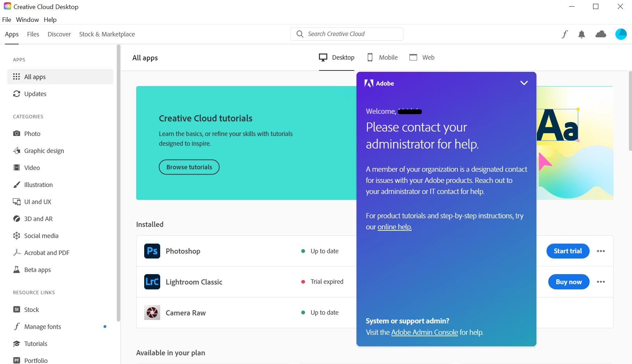Image resolution: width=632 pixels, height=364 pixels.
Task: Click the Acrobat and PDF icon
Action: pos(16,253)
